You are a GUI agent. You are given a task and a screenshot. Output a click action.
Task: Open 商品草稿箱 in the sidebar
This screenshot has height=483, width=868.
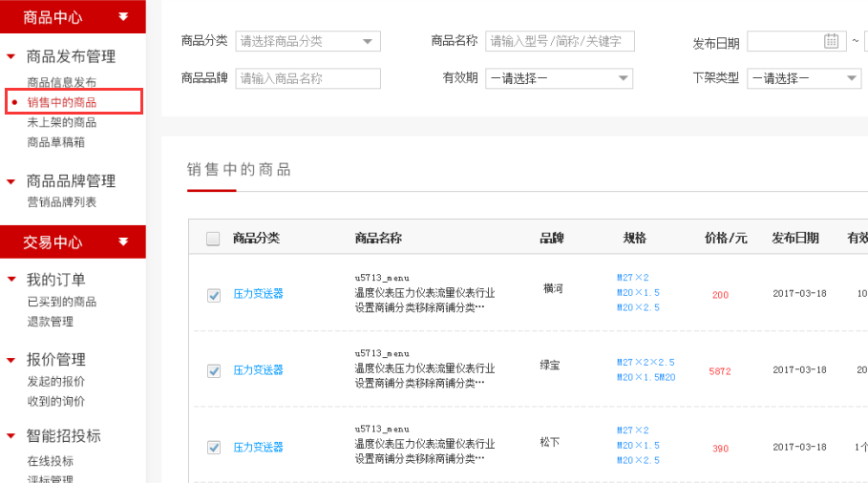point(56,142)
